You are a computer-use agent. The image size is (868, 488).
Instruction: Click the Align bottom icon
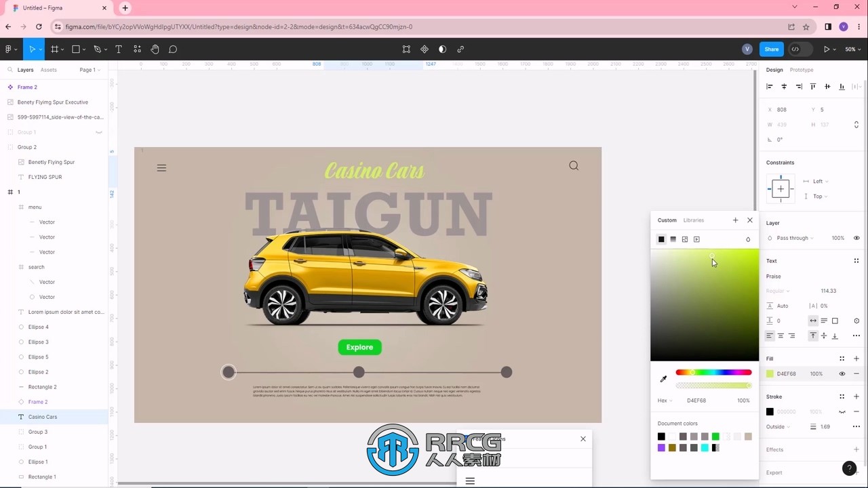pos(842,87)
